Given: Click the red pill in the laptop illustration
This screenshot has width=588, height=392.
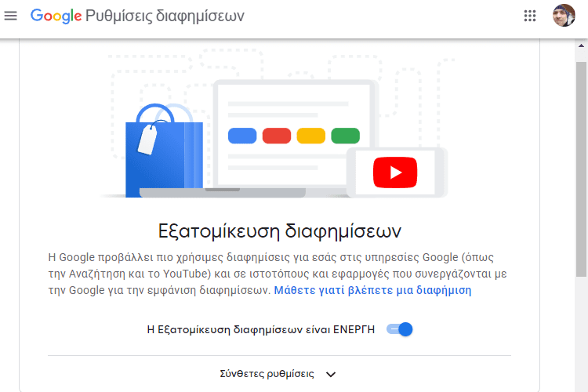Looking at the screenshot, I should click(x=277, y=136).
